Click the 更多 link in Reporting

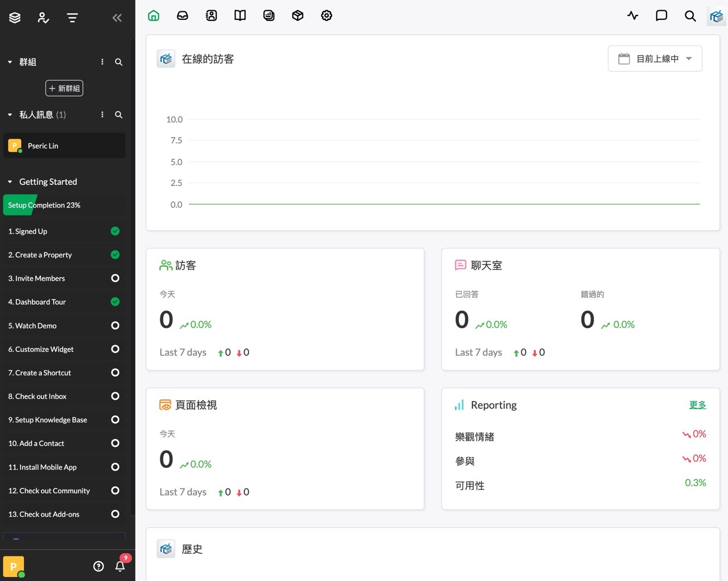pos(697,405)
